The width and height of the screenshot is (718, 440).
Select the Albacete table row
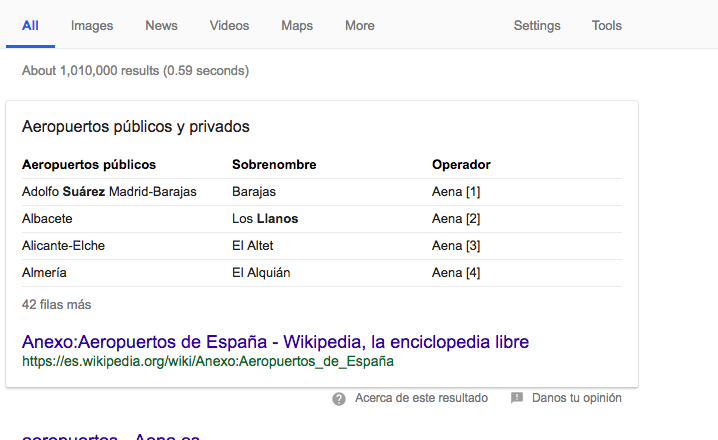click(47, 219)
